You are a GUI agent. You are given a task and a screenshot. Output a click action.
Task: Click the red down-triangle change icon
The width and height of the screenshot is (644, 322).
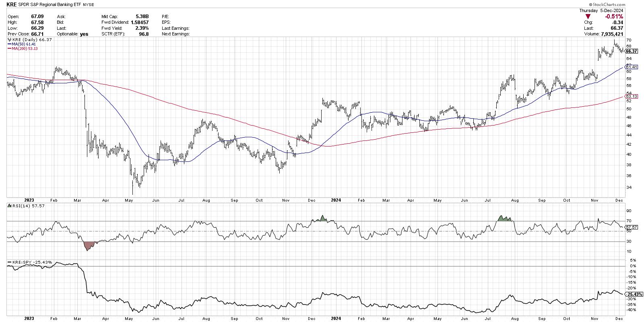point(588,17)
